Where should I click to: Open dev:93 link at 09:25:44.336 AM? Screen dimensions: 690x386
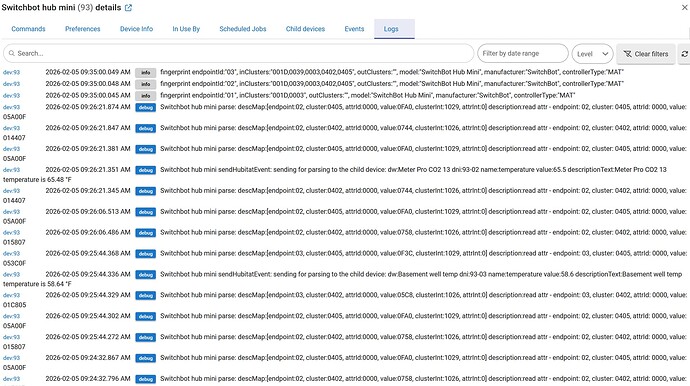coord(11,275)
